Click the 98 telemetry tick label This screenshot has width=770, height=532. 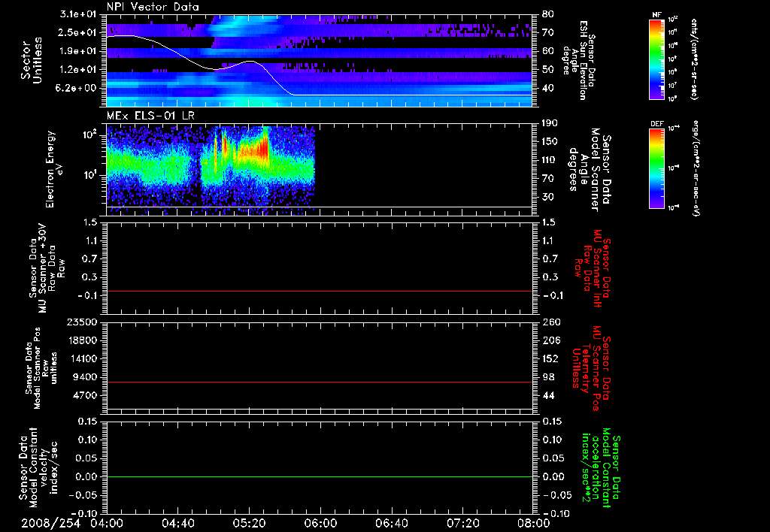click(547, 377)
